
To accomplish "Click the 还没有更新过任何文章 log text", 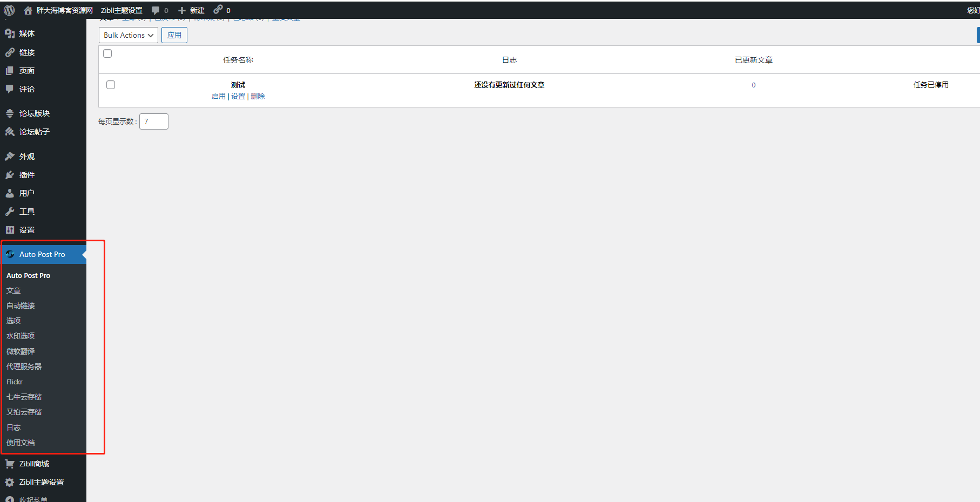I will click(x=509, y=85).
